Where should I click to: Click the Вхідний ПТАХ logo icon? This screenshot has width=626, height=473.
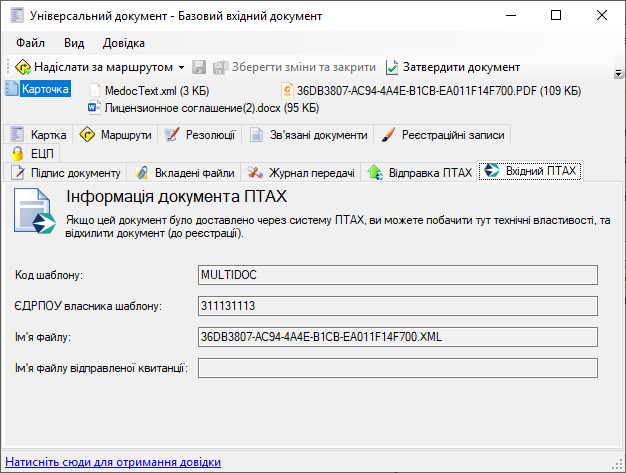tap(492, 170)
